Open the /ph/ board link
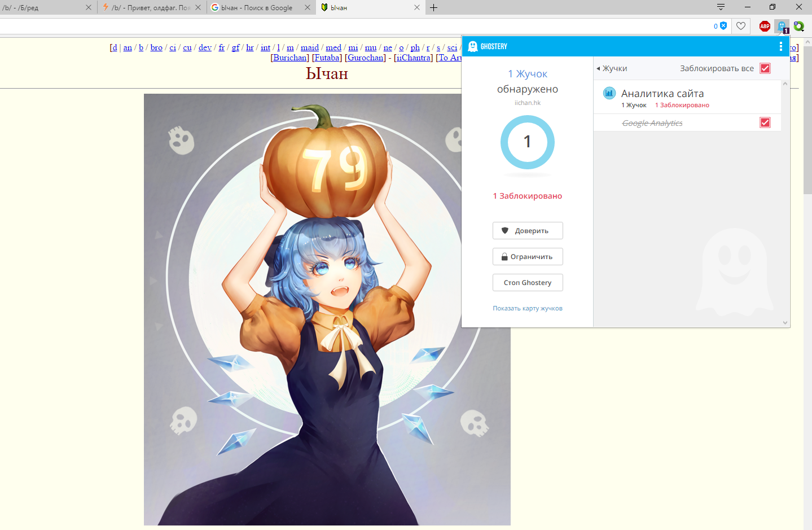Image resolution: width=812 pixels, height=530 pixels. coord(415,47)
